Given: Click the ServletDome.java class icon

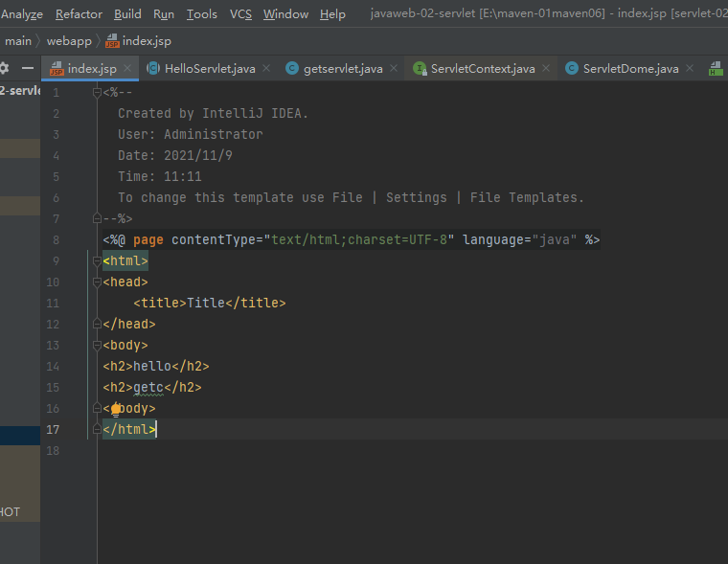Looking at the screenshot, I should pos(572,69).
